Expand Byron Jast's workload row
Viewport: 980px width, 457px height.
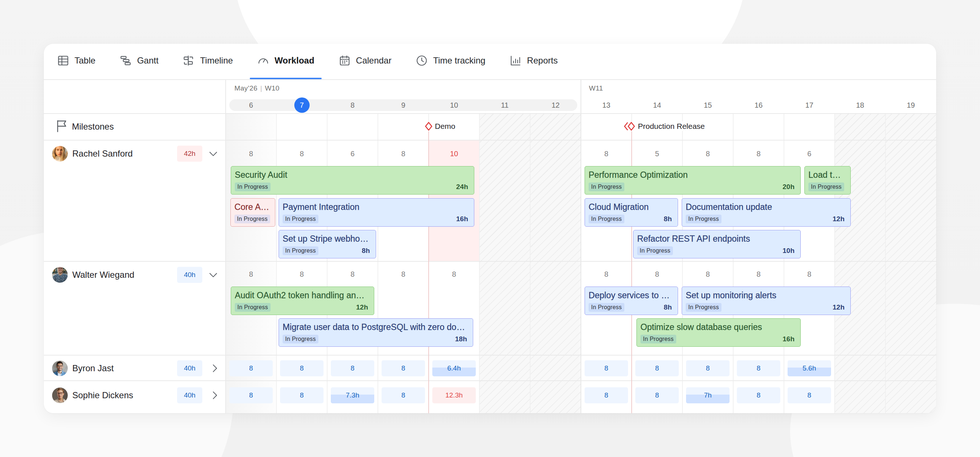[215, 368]
